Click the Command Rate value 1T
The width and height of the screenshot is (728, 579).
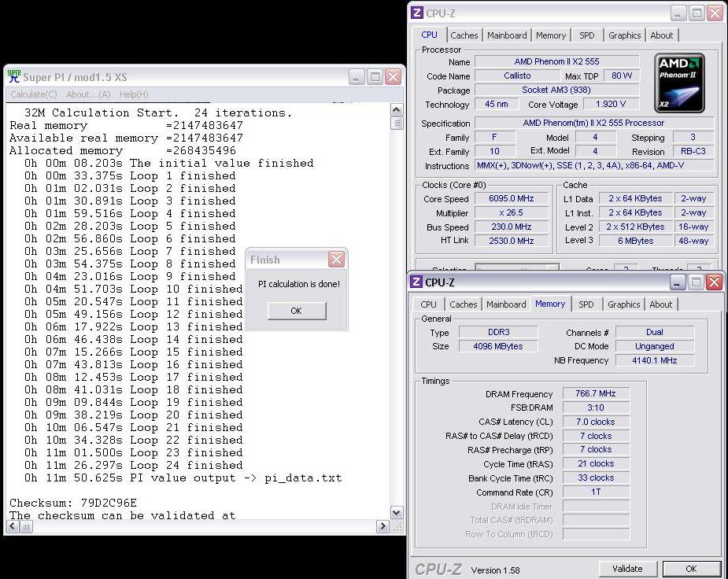coord(596,492)
